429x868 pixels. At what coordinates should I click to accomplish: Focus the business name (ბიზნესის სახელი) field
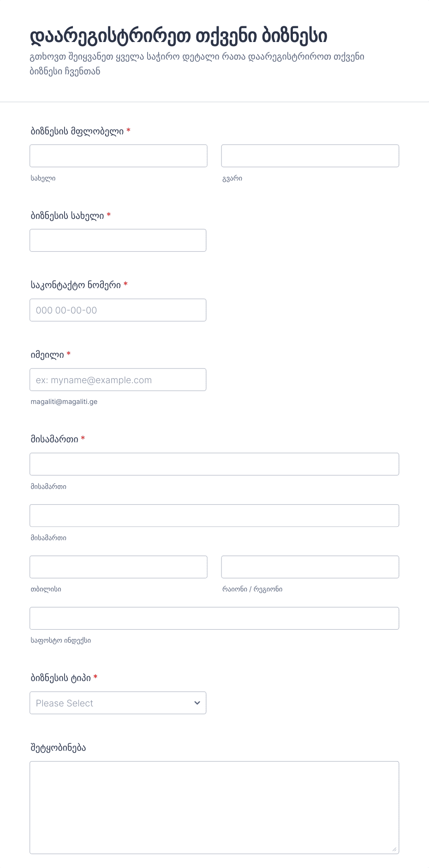tap(118, 240)
